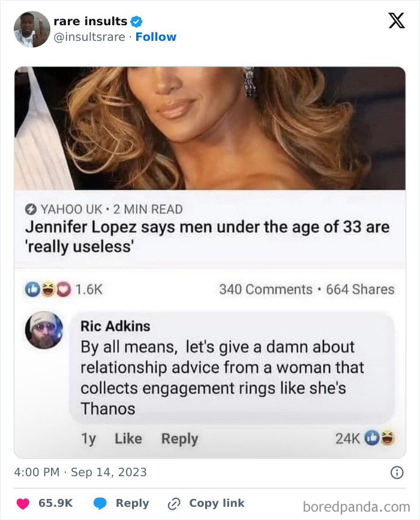420x520 pixels.
Task: Open Ric Adkins' profile picture
Action: (x=44, y=330)
